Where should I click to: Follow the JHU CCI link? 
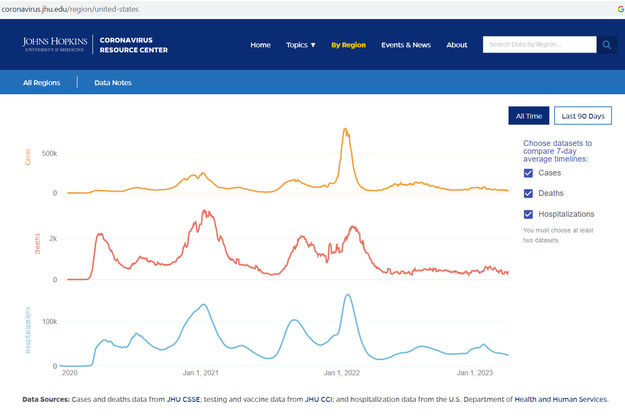pyautogui.click(x=318, y=399)
